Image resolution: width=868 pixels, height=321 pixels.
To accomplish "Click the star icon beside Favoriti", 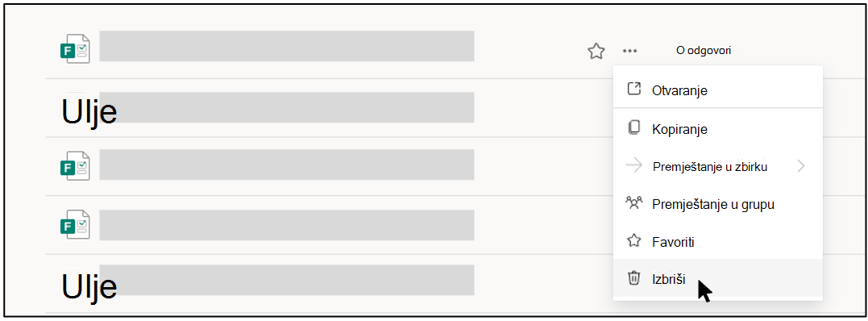I will tap(633, 240).
